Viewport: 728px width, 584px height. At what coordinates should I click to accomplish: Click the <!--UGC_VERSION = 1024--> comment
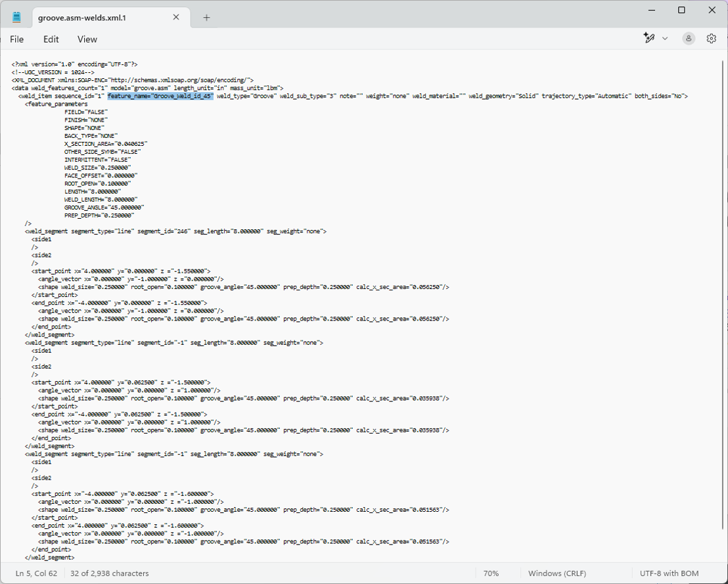53,72
